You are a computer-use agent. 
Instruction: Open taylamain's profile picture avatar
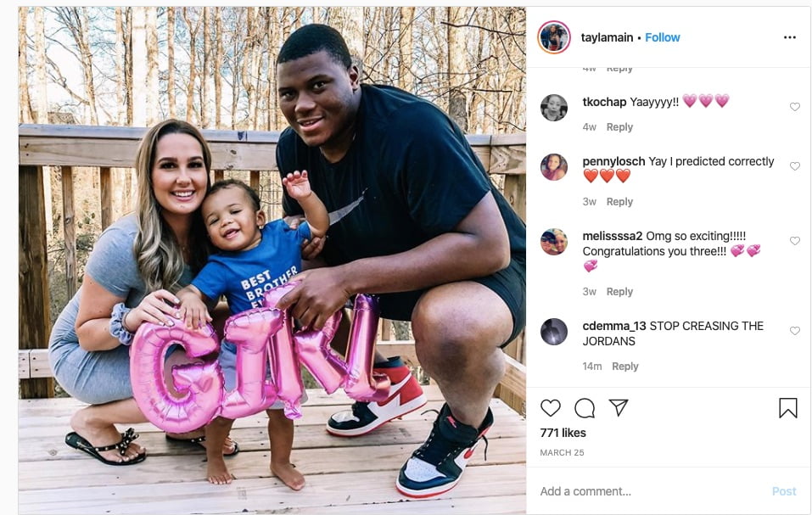pos(554,37)
